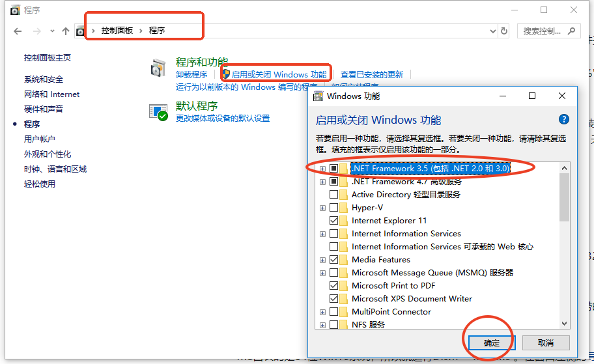Select 用户帐户 in the left sidebar
Viewport: 594px width, 364px height.
click(40, 139)
